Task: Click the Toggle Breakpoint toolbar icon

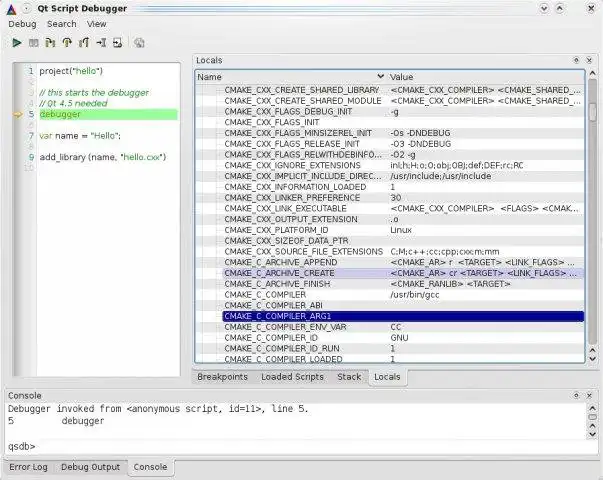Action: pos(139,43)
